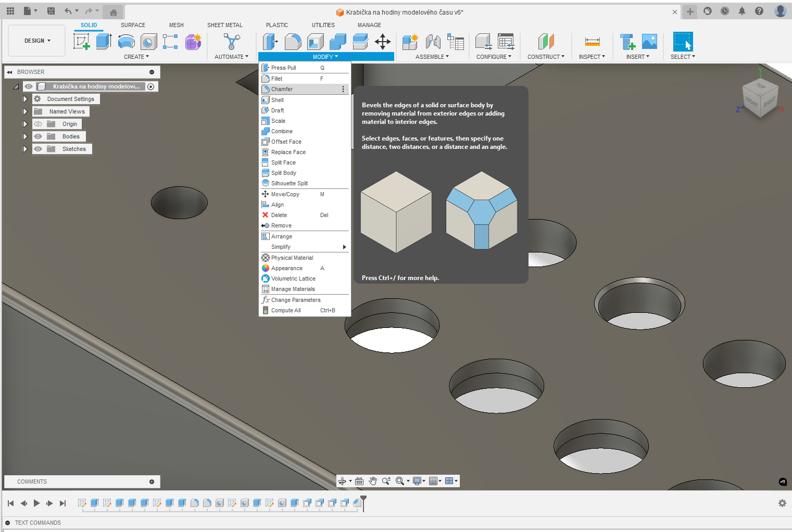The image size is (792, 532).
Task: Expand the Simplify submenu arrow
Action: click(344, 247)
